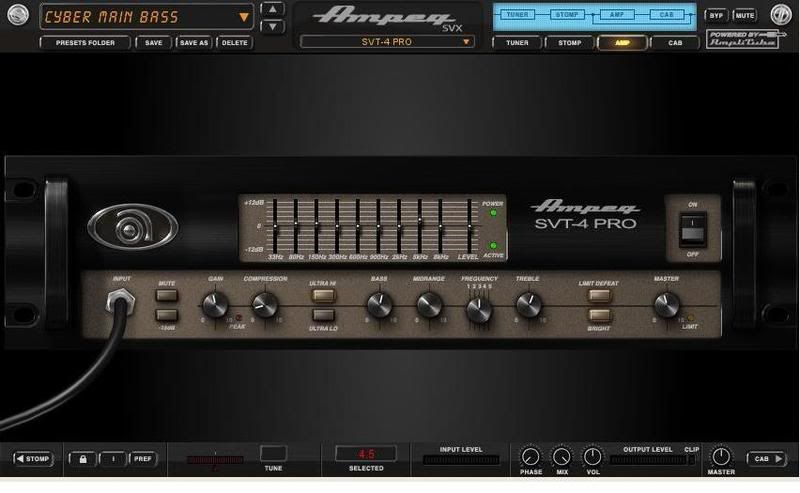
Task: Delete the current preset
Action: click(x=235, y=43)
